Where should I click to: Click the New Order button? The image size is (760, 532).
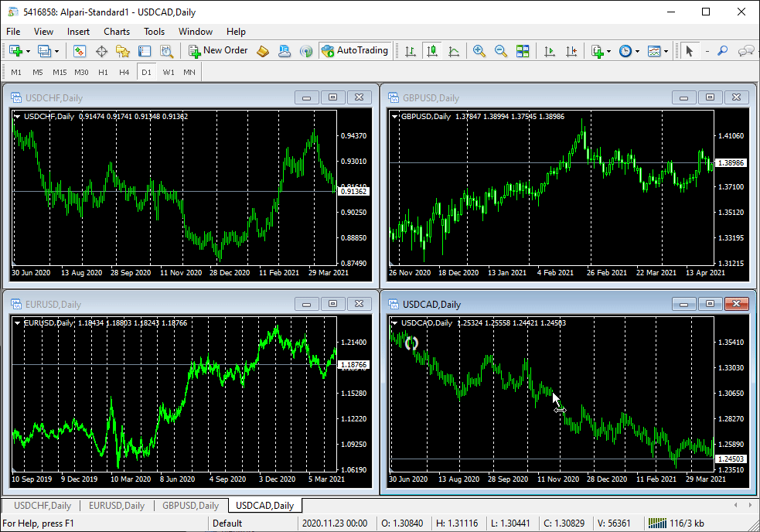tap(218, 50)
